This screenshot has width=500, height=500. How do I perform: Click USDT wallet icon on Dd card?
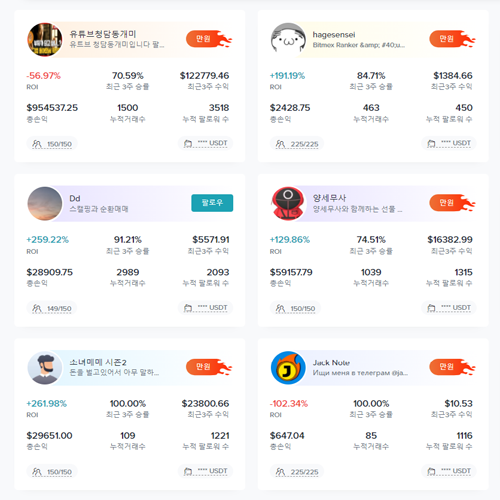click(x=188, y=308)
